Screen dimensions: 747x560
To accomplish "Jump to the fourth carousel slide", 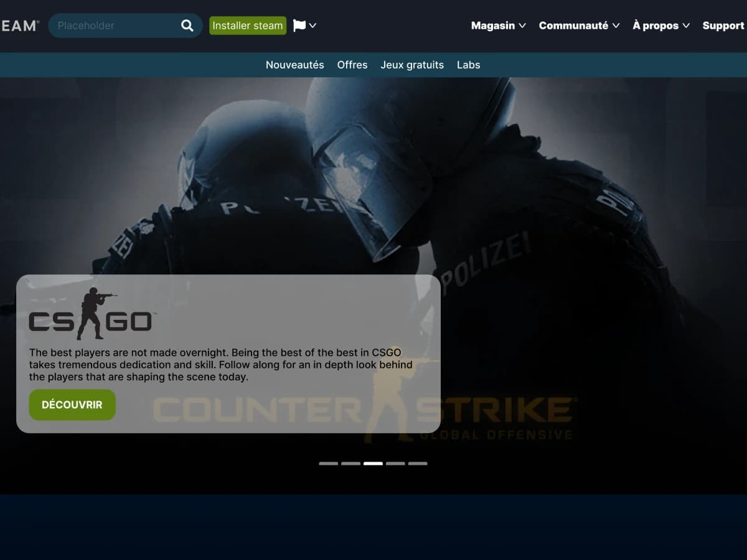I will 396,464.
